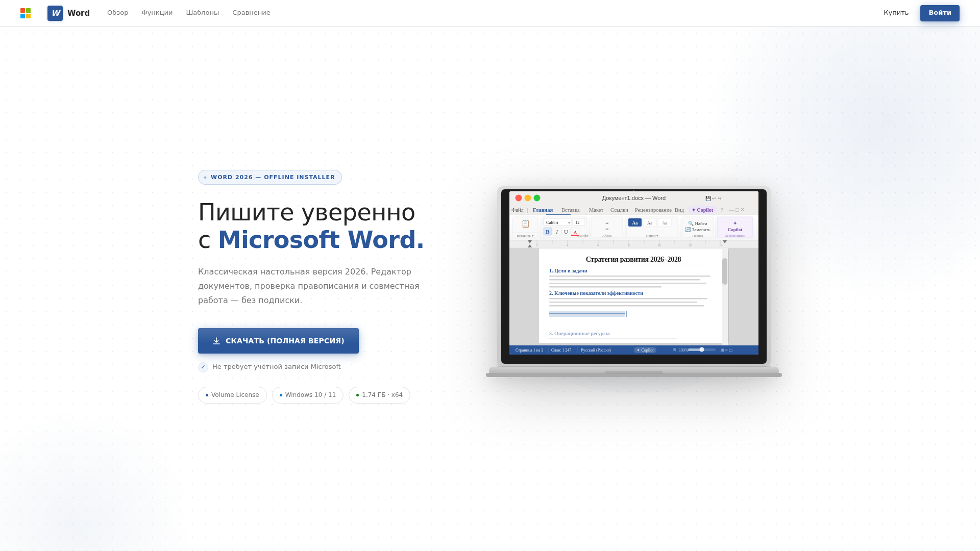
Task: Click Слов: 1 247 in status bar
Action: click(561, 350)
